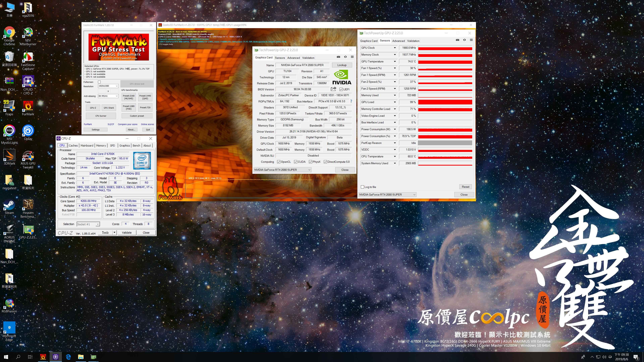Open the GPU selector dropdown in the GPU-Z Graphics Card window

click(x=282, y=170)
